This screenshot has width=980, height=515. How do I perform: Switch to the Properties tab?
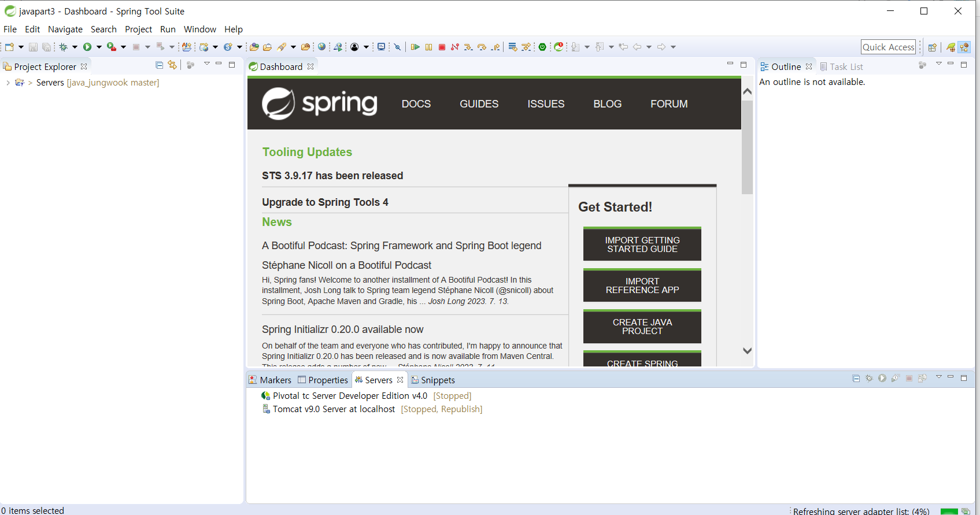click(323, 380)
